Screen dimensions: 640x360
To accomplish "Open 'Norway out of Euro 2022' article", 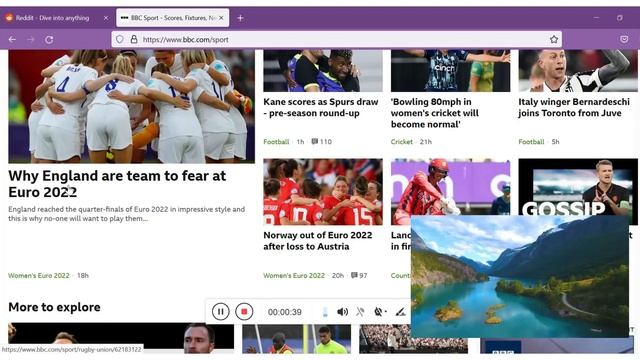I will coord(318,241).
